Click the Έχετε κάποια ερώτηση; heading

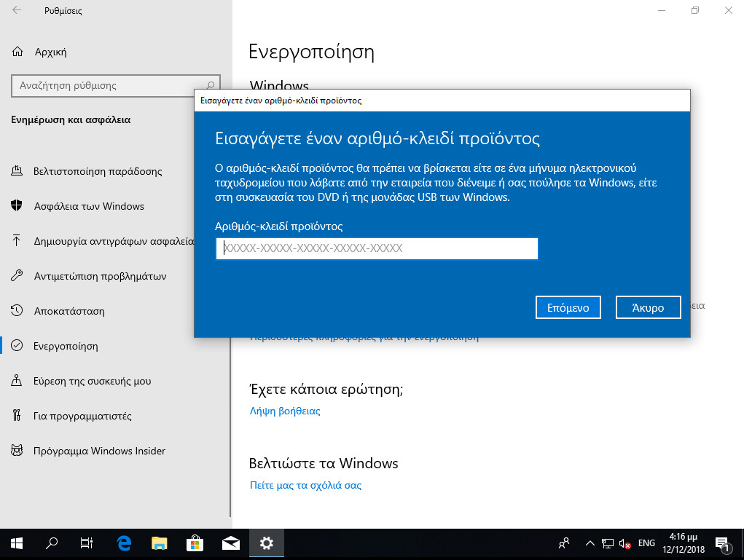coord(326,390)
